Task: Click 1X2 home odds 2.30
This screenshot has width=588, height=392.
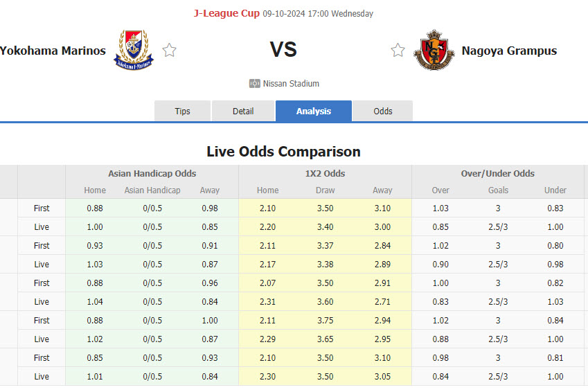Action: pyautogui.click(x=268, y=377)
